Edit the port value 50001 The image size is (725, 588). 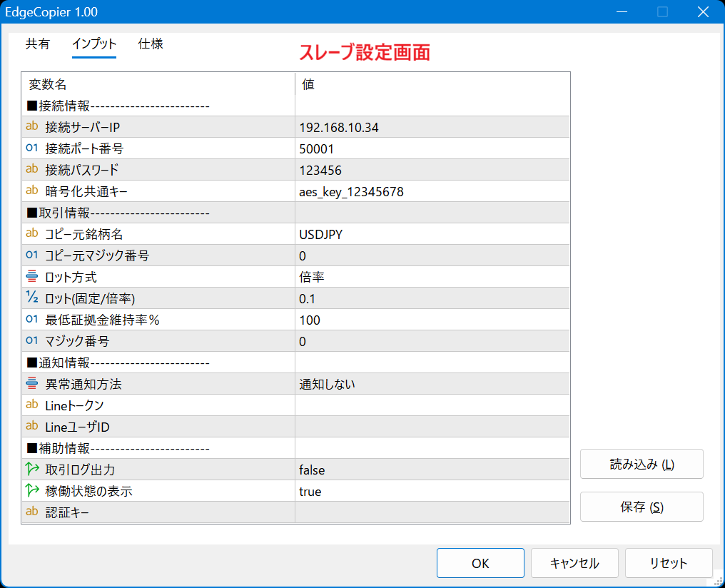(432, 148)
